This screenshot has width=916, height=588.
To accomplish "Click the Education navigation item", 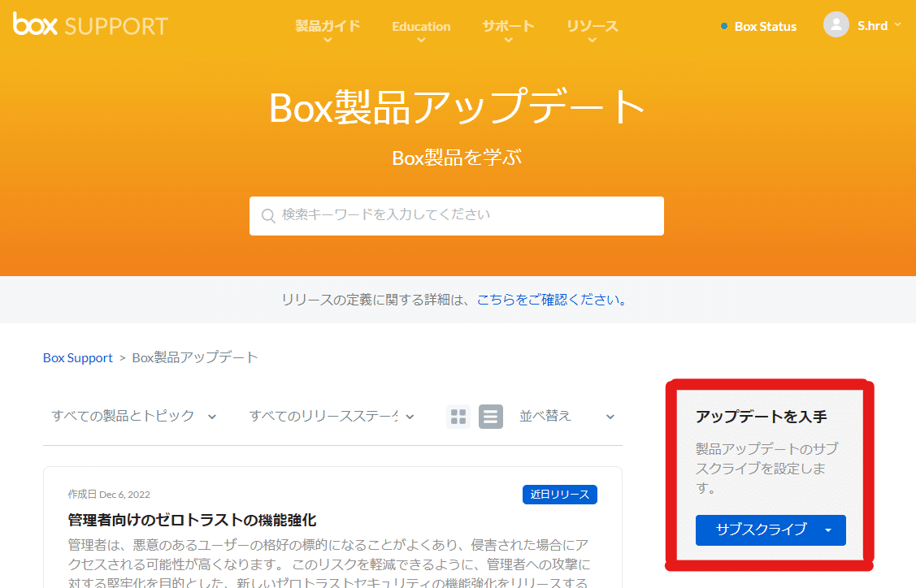I will point(421,25).
